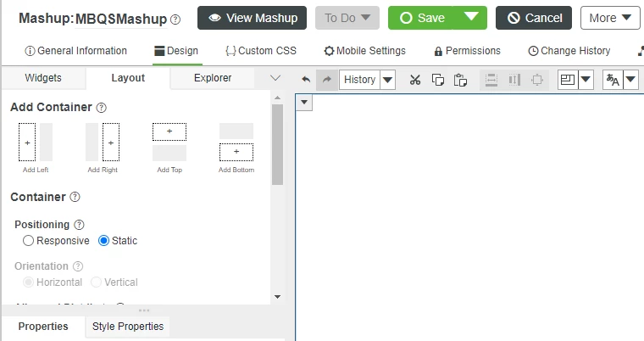Viewport: 644px width, 341px height.
Task: Open the Custom CSS tab
Action: pyautogui.click(x=261, y=51)
